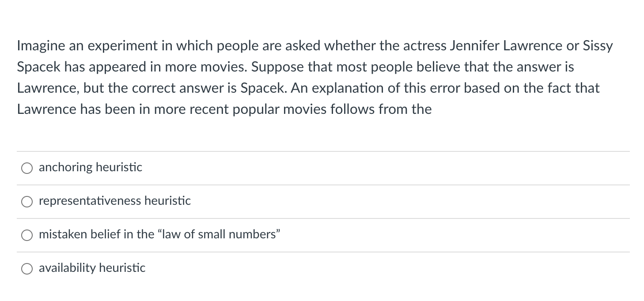This screenshot has width=644, height=301.
Task: Click "Spacek" at start of second line
Action: coord(37,67)
